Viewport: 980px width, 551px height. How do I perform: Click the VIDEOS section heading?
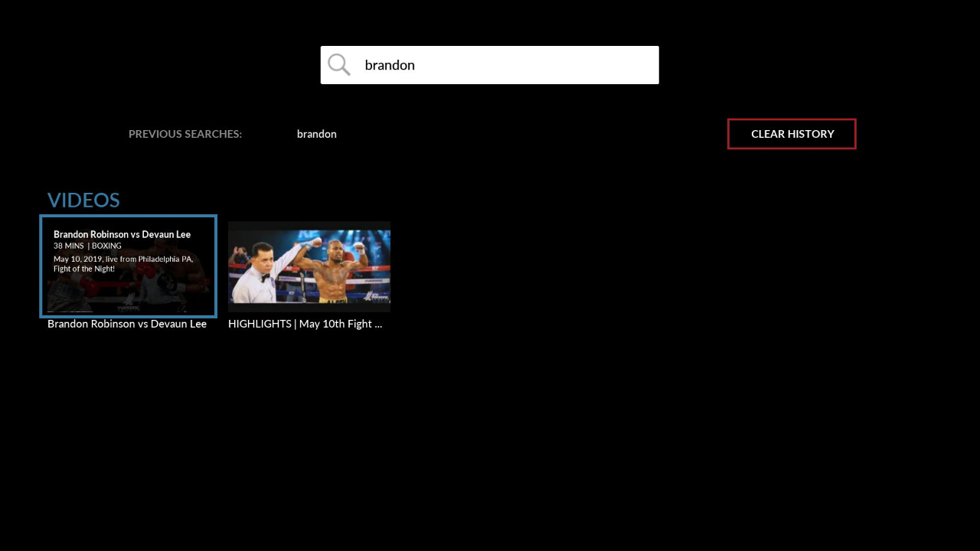pos(83,200)
